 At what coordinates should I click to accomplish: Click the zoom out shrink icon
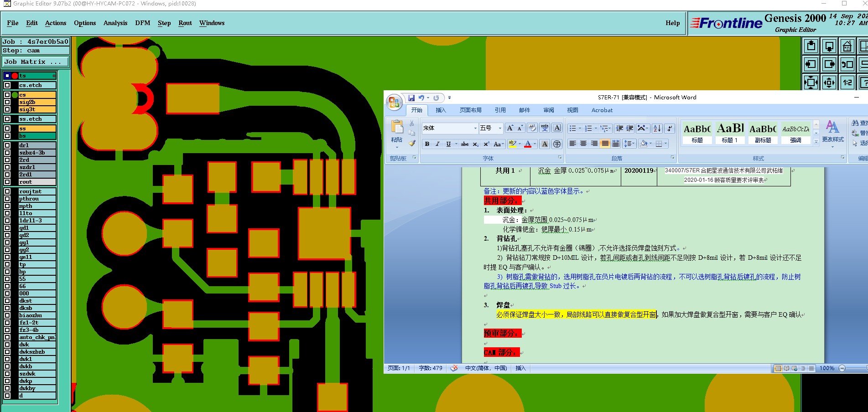(829, 82)
